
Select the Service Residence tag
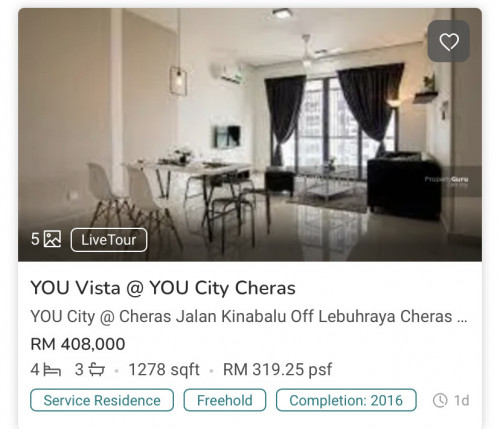pos(102,400)
